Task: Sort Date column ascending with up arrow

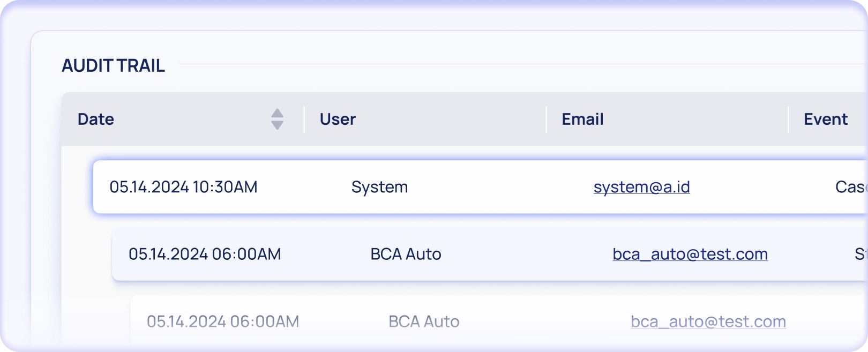Action: (x=277, y=113)
